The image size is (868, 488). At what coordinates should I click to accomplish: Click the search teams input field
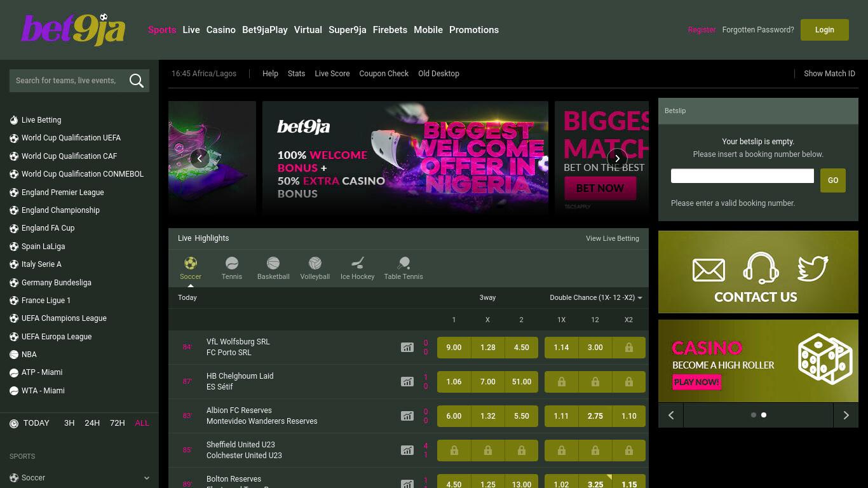coord(68,81)
